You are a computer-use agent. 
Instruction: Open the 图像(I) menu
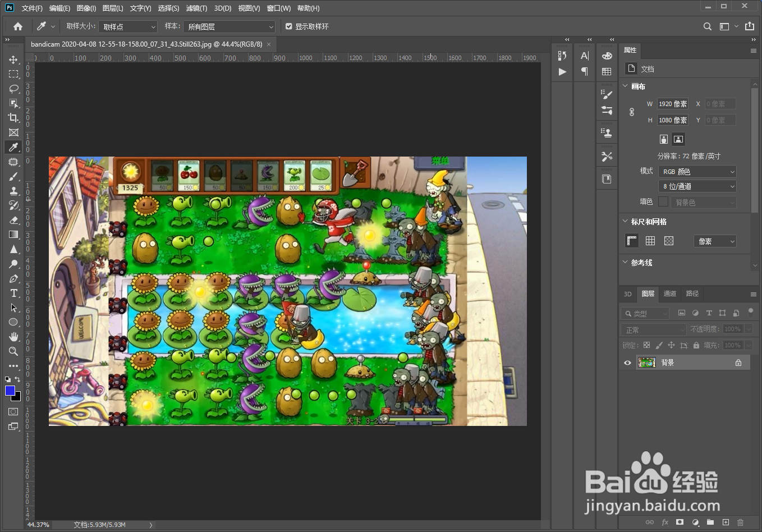86,8
